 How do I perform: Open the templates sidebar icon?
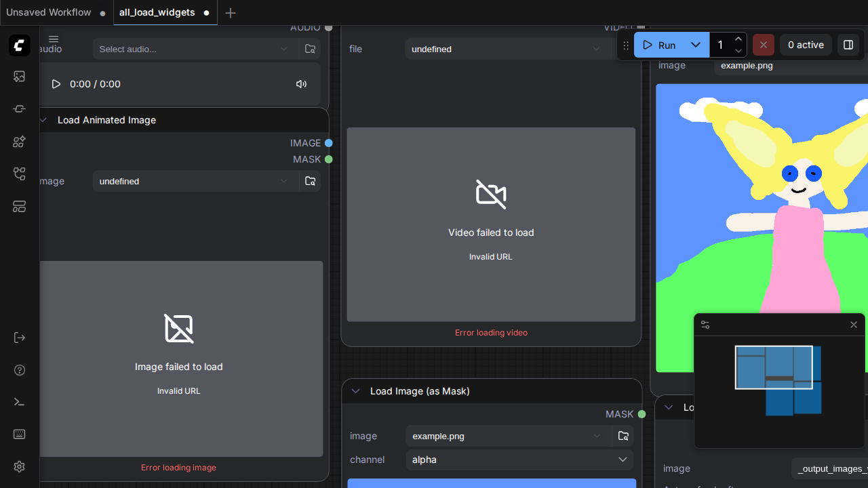(x=19, y=207)
